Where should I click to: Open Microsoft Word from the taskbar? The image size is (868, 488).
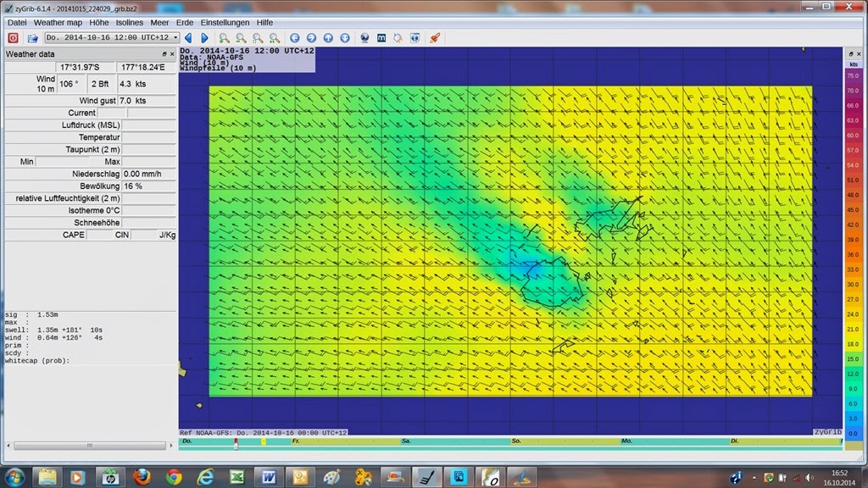[269, 477]
